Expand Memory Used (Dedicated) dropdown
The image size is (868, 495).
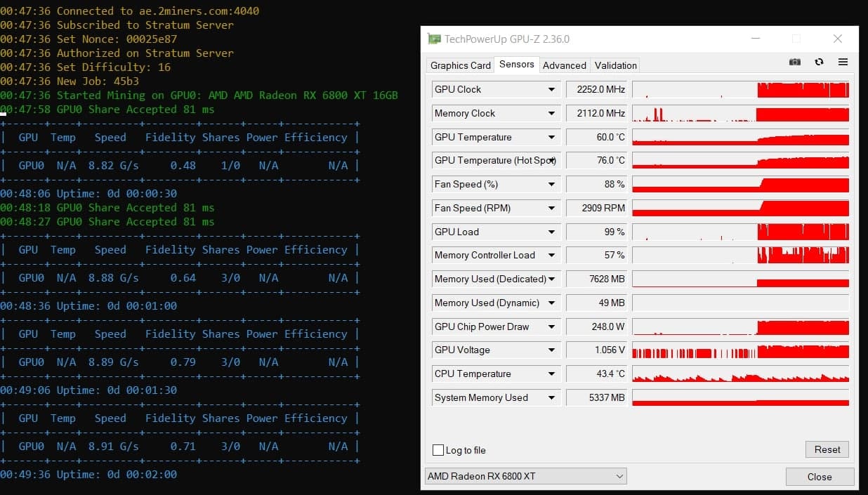[x=551, y=279]
